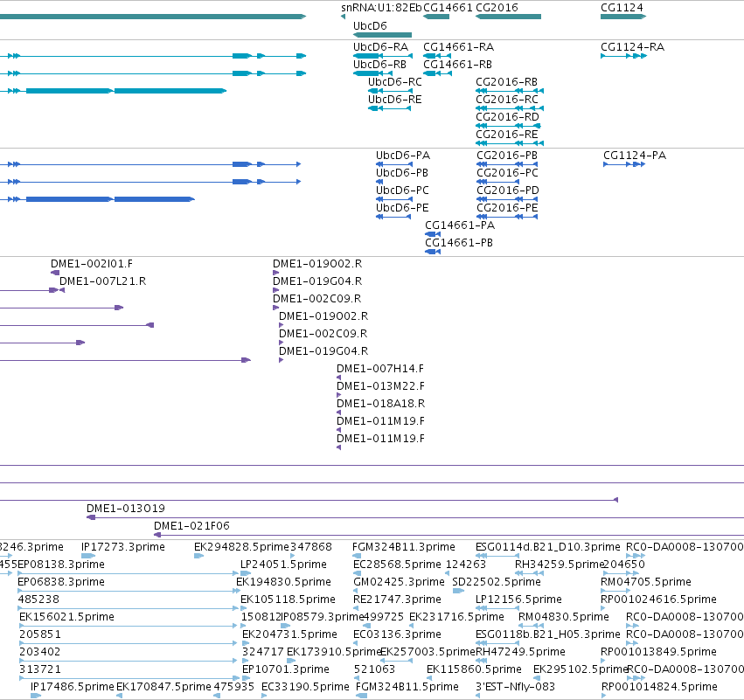Select the CG1124 gene arrow

point(623,17)
